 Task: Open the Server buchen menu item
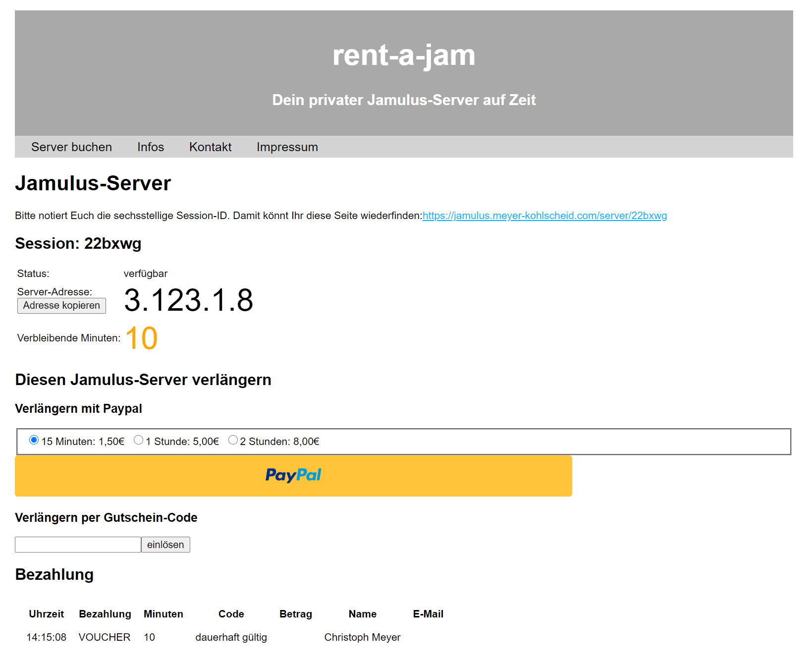[71, 147]
